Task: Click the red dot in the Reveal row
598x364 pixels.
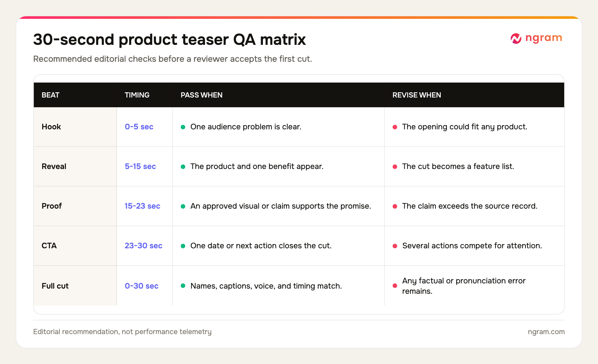Action: coord(395,167)
